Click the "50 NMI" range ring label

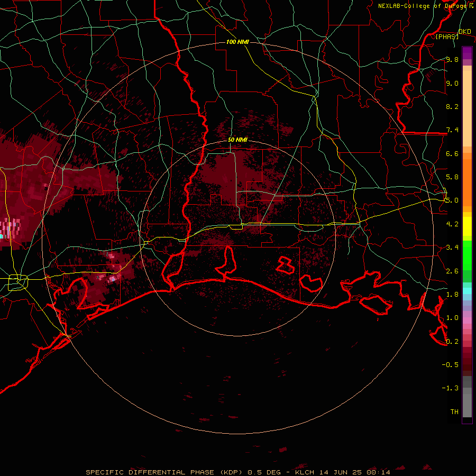point(237,140)
